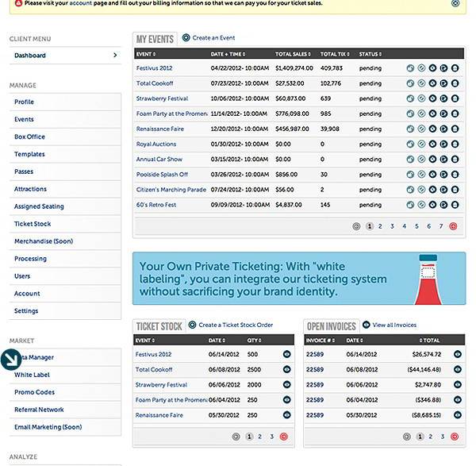The width and height of the screenshot is (476, 466).
Task: Click the edit arrow icon for 60's Retro Fest
Action: pyautogui.click(x=443, y=205)
